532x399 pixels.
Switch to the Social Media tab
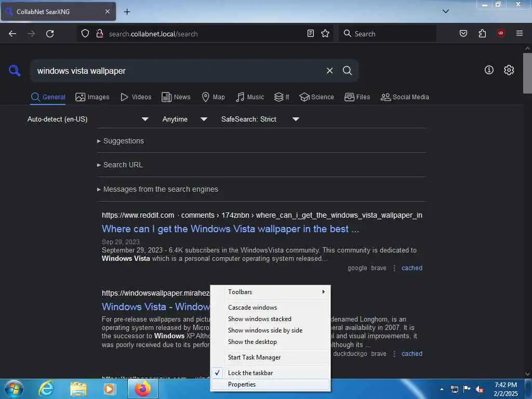point(405,97)
